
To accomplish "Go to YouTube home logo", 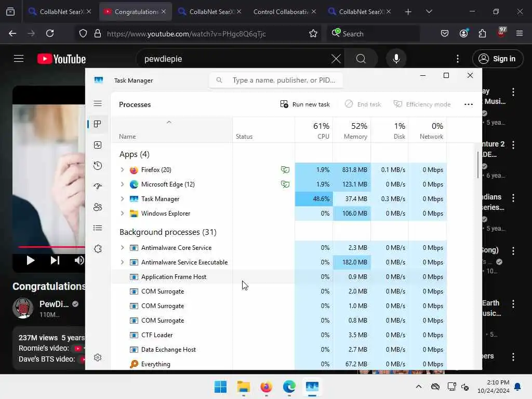I will point(61,59).
